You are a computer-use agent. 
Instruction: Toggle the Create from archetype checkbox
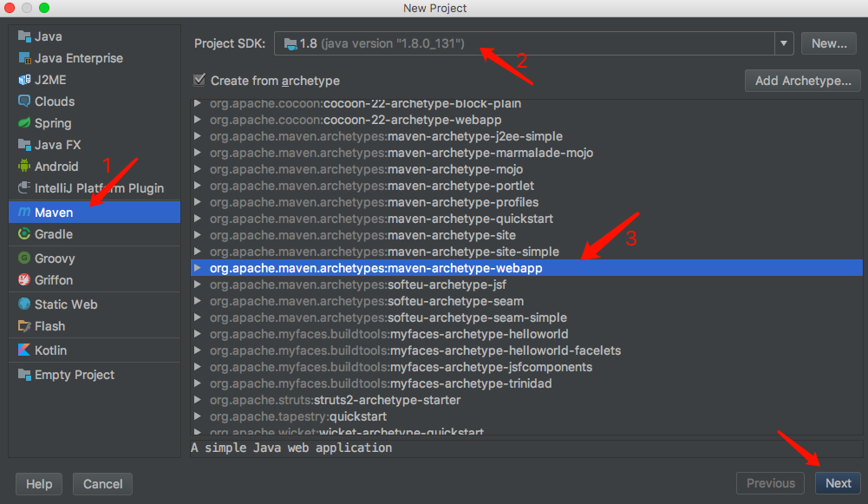199,81
